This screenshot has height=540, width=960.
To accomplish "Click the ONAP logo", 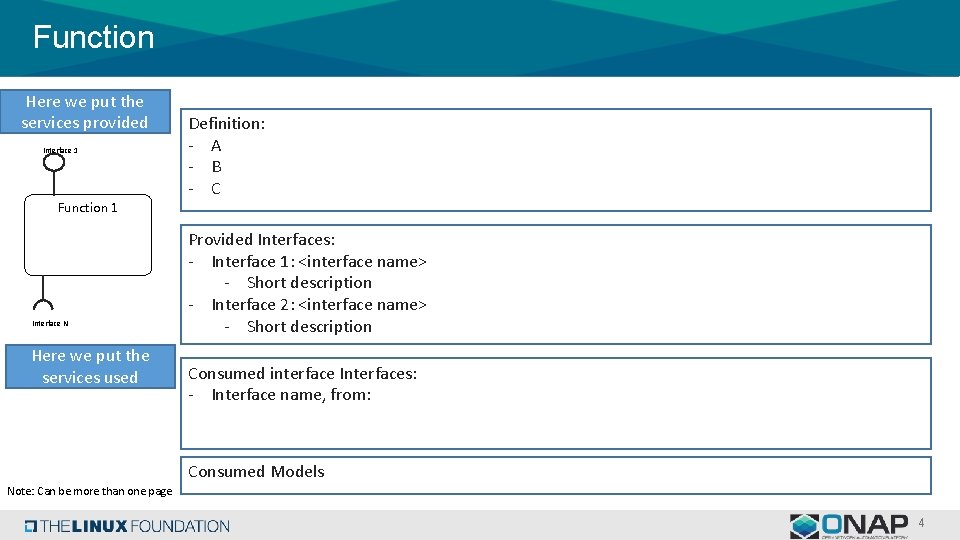I will pos(849,526).
